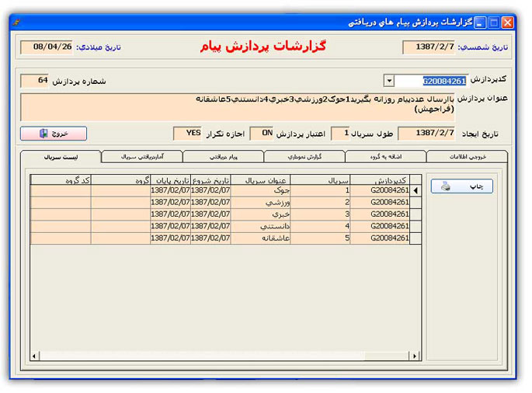Click the کد گروه column header
This screenshot has width=532, height=393.
click(x=61, y=180)
